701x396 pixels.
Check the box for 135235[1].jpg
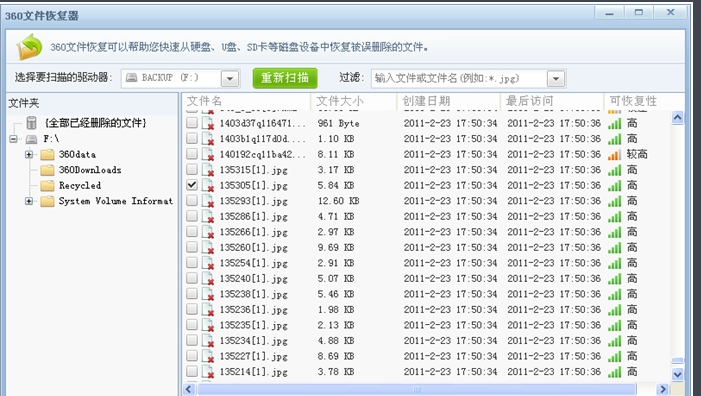[x=192, y=324]
